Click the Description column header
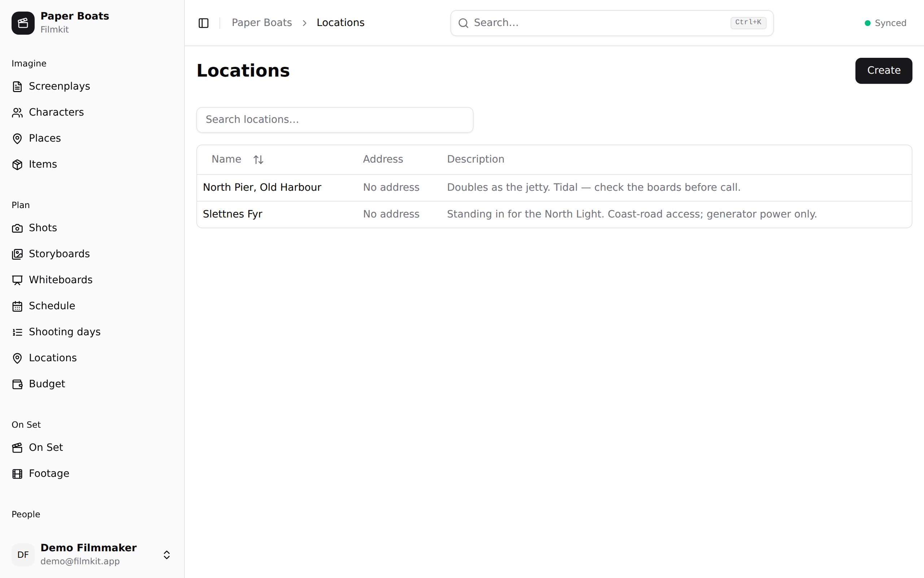 tap(475, 159)
